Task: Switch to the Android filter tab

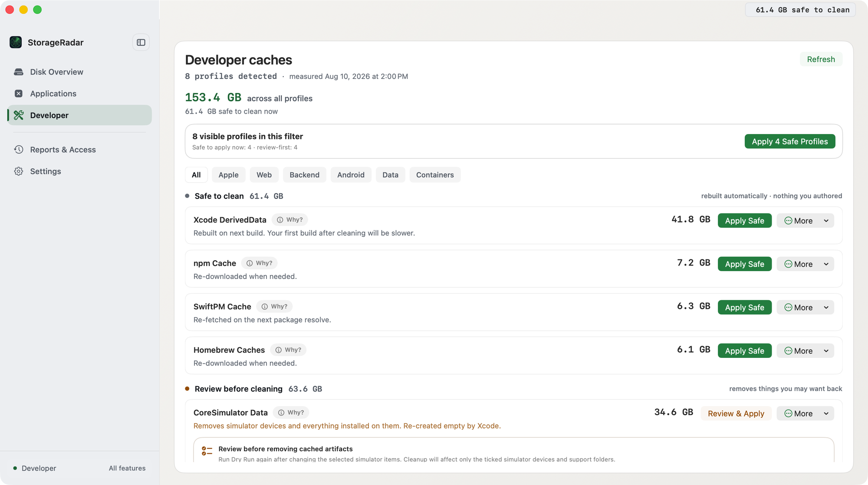Action: [351, 175]
